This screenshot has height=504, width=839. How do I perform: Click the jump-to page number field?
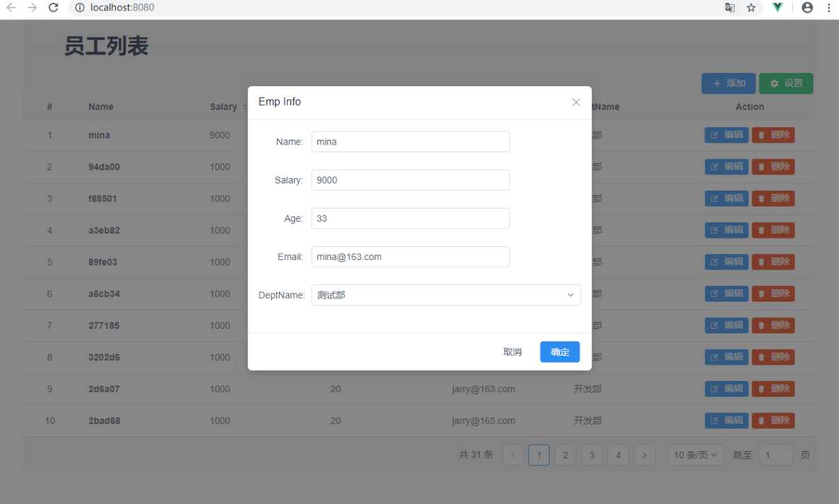pos(776,455)
